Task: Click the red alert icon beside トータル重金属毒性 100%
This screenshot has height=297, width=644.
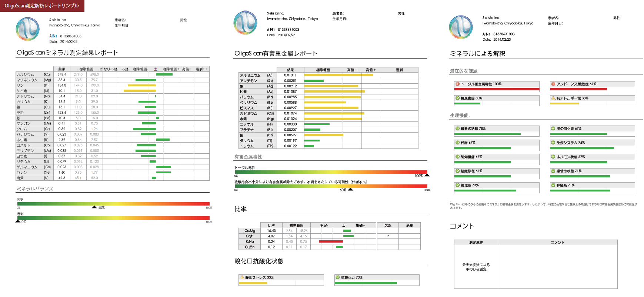Action: (x=458, y=84)
